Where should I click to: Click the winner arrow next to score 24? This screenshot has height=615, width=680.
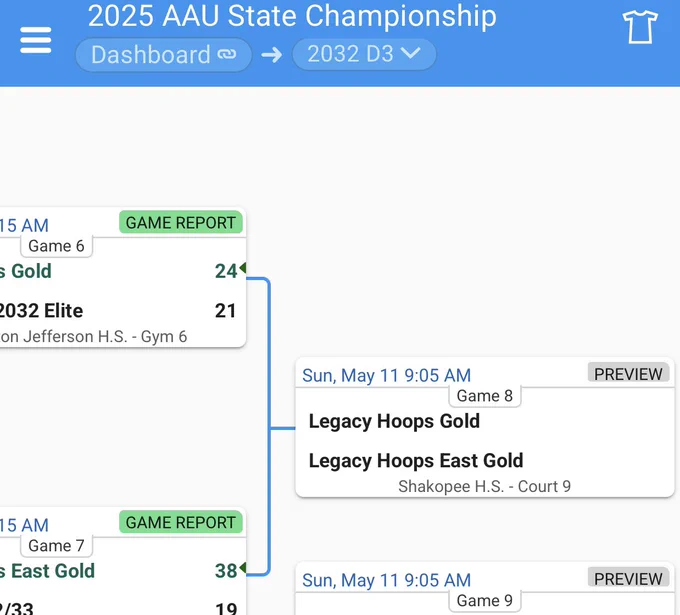click(x=242, y=268)
